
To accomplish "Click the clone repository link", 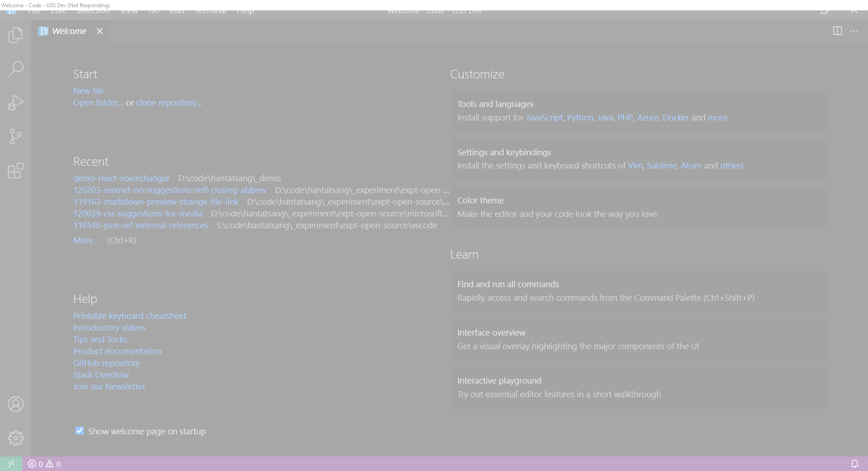I will [x=168, y=102].
